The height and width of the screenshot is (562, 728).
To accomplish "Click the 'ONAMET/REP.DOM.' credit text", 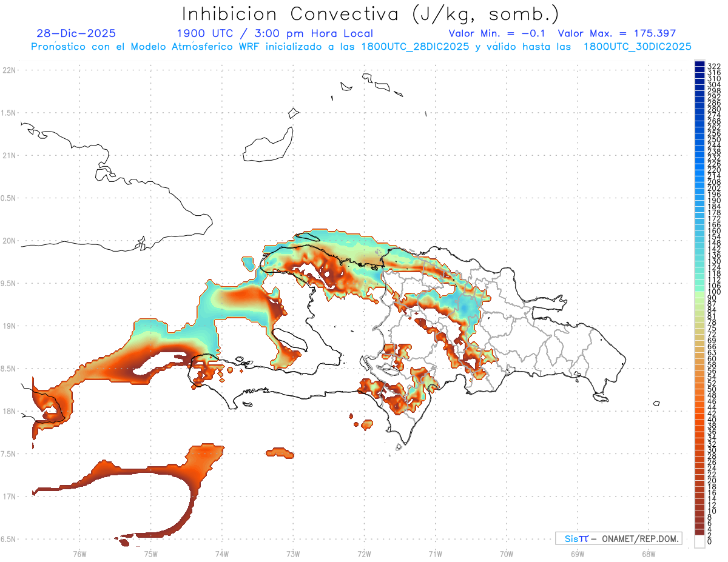I will point(640,538).
